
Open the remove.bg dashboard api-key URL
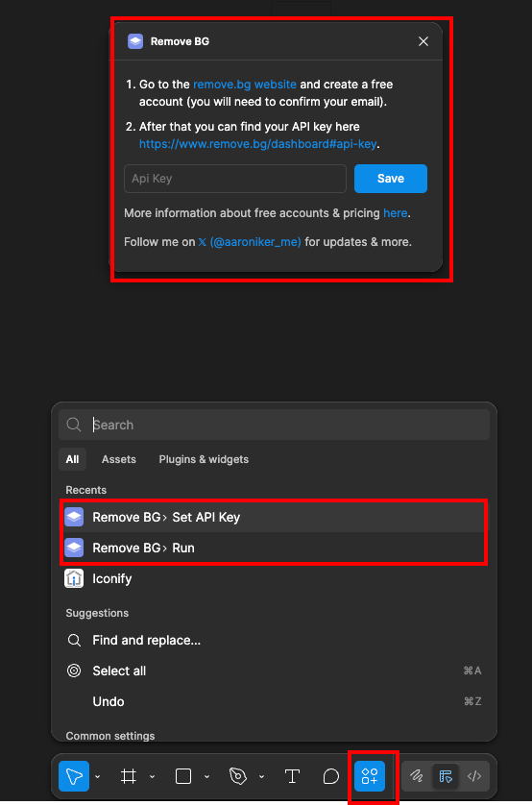coord(258,144)
